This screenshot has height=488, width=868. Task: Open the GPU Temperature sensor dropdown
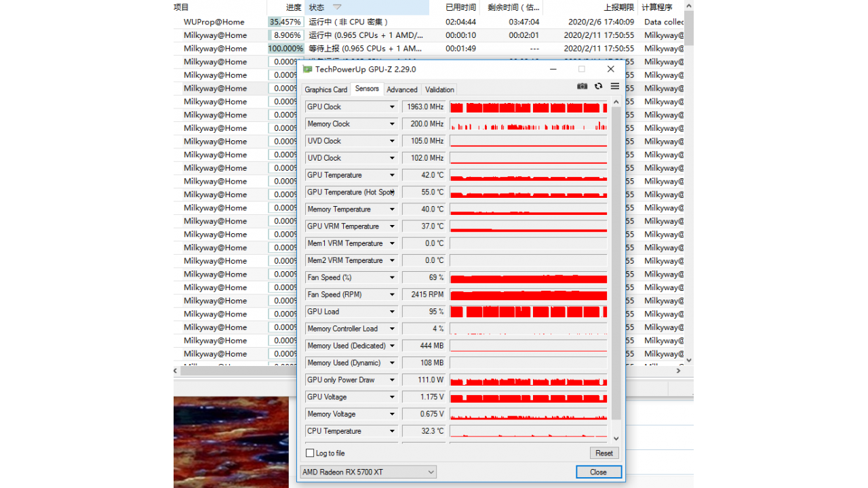click(392, 175)
